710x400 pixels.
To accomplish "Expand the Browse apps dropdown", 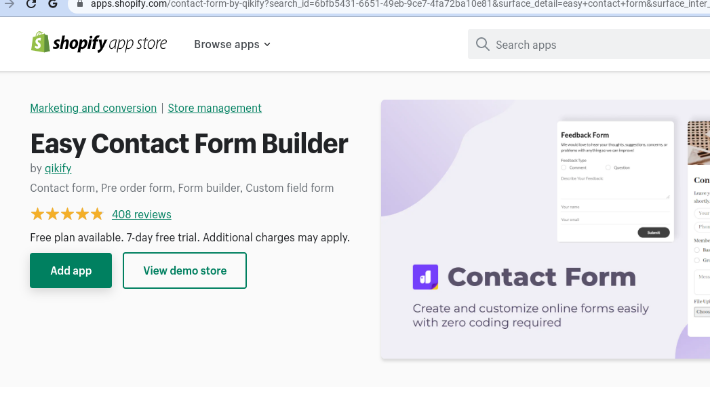I will coord(232,44).
